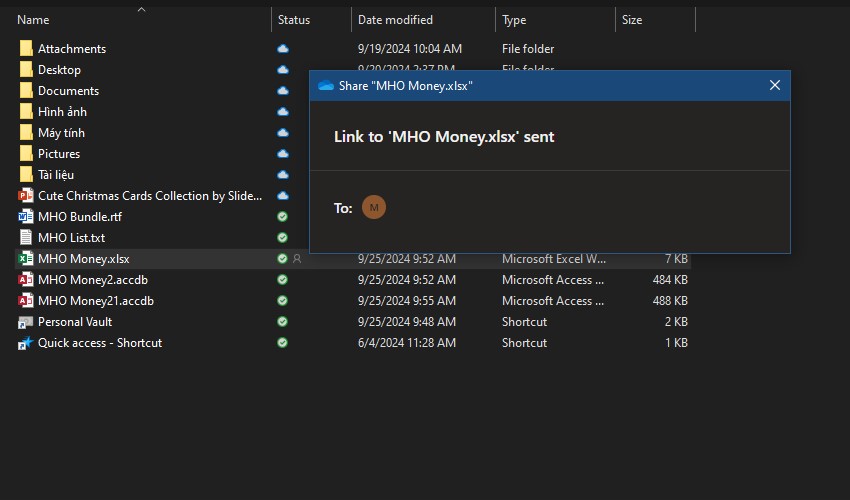The image size is (850, 500).
Task: Click the Word icon of MHO Bundle.rtf
Action: pos(26,217)
